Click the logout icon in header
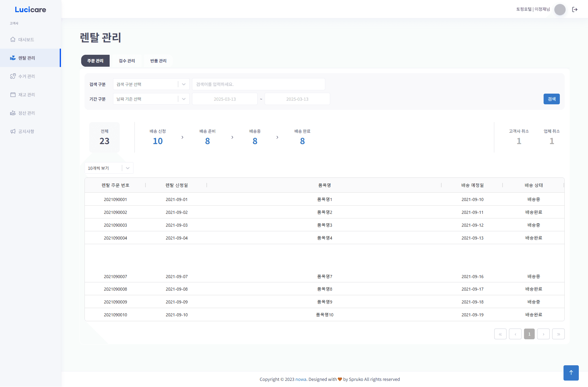 pos(575,9)
